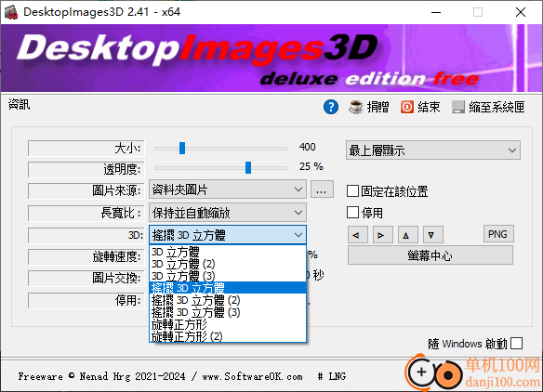Open the help question mark icon
Screen dimensions: 543x392
[x=331, y=107]
